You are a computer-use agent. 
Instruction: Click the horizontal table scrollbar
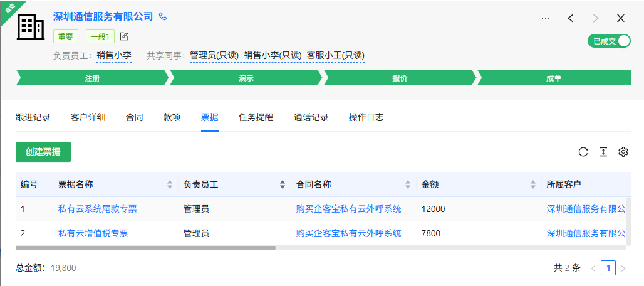coord(145,248)
